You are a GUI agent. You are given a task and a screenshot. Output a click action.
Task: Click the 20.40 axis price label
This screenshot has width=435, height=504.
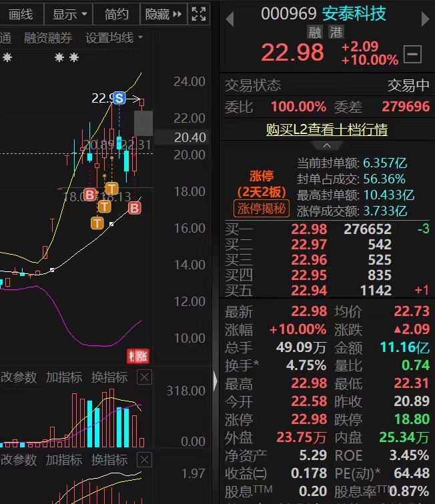(x=190, y=137)
